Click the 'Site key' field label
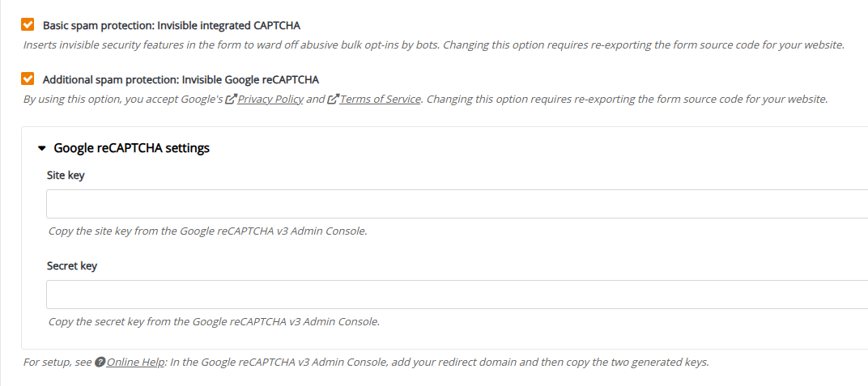The image size is (868, 386). [66, 175]
